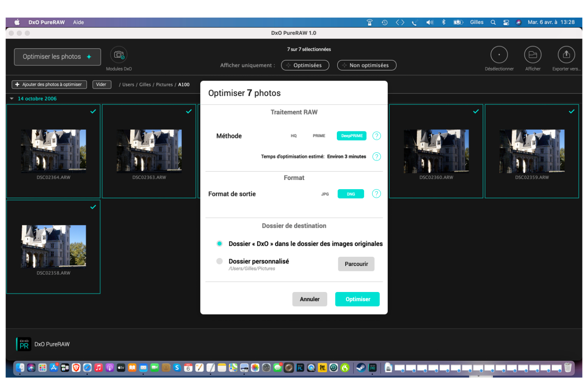Collapse the 14 octobre 2006 group

tap(12, 99)
